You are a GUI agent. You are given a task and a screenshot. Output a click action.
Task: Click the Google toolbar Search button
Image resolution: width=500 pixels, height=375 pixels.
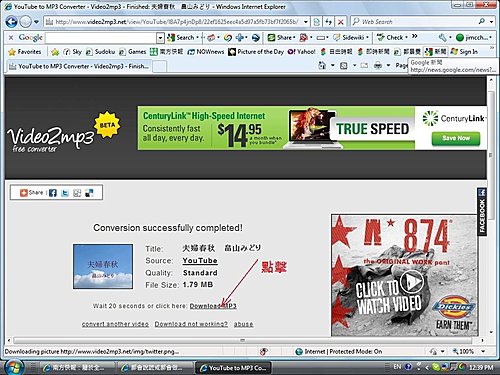(x=183, y=38)
